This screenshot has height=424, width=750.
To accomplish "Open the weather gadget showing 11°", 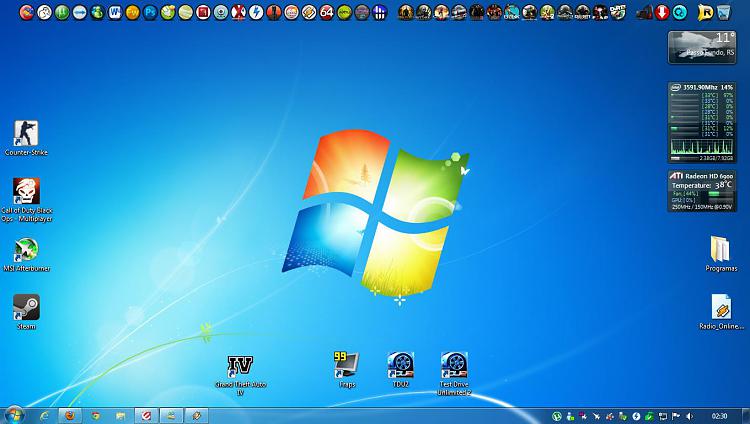I will coord(702,47).
